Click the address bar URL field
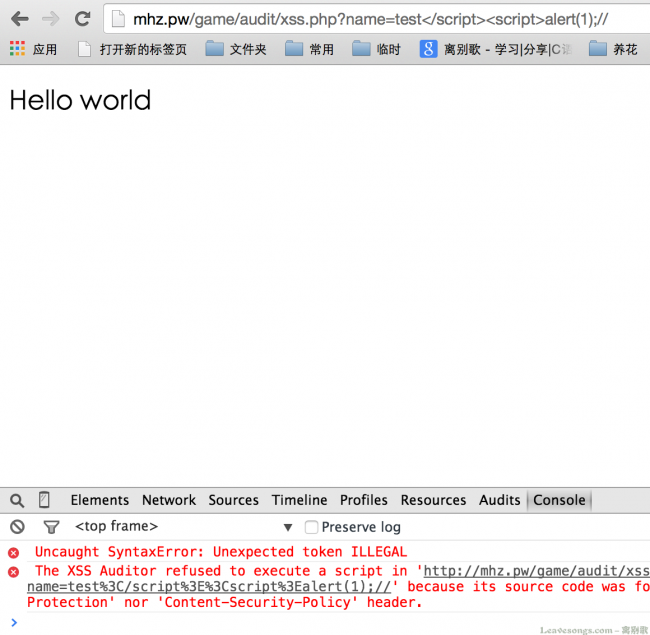 [370, 19]
